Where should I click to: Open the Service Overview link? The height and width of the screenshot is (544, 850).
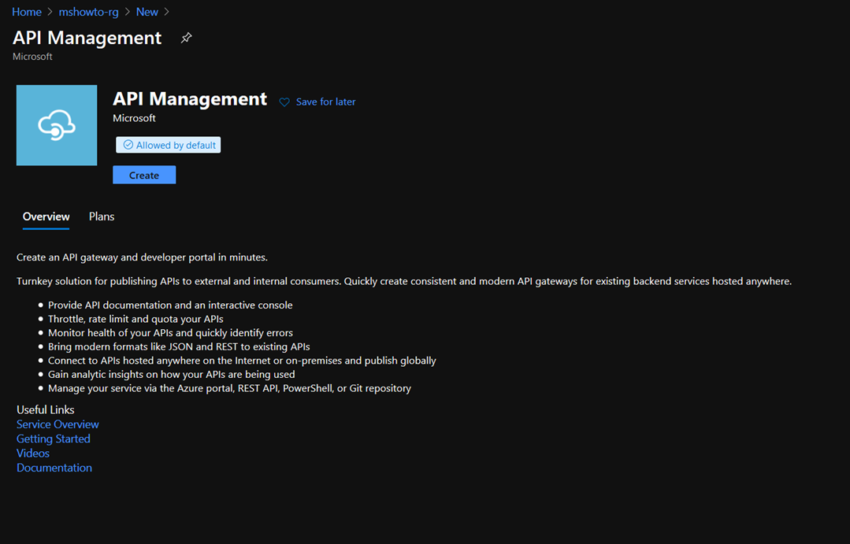pyautogui.click(x=58, y=424)
